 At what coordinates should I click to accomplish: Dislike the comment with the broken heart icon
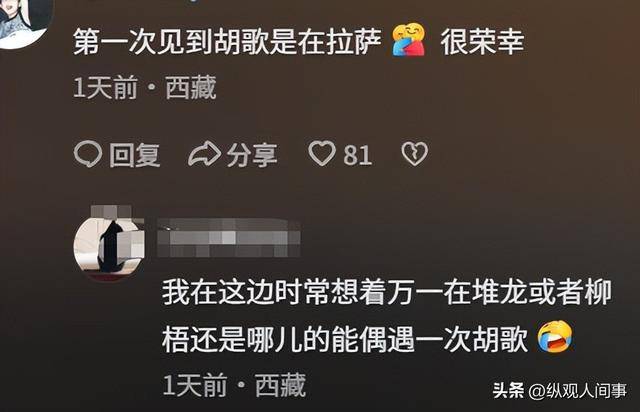pyautogui.click(x=415, y=154)
